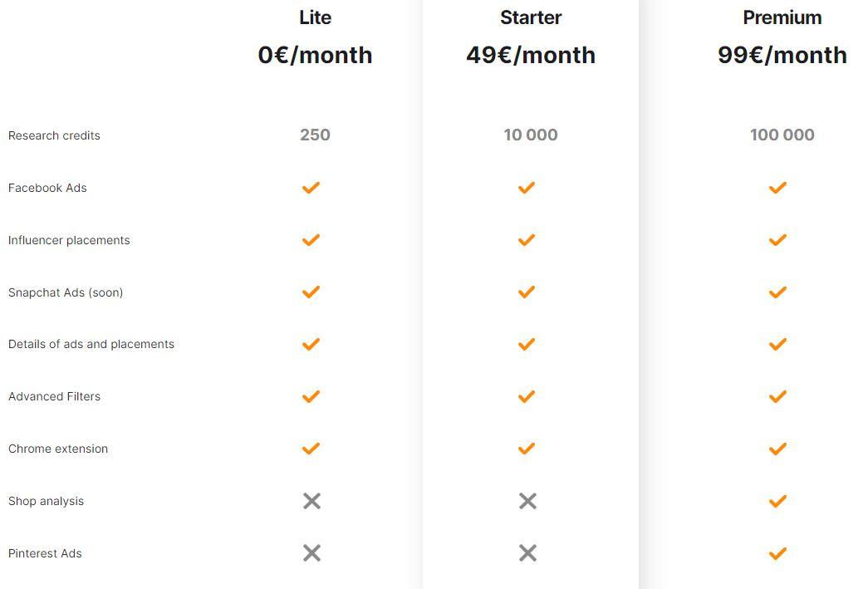Select the Starter plan heading
The image size is (868, 589).
tap(531, 17)
